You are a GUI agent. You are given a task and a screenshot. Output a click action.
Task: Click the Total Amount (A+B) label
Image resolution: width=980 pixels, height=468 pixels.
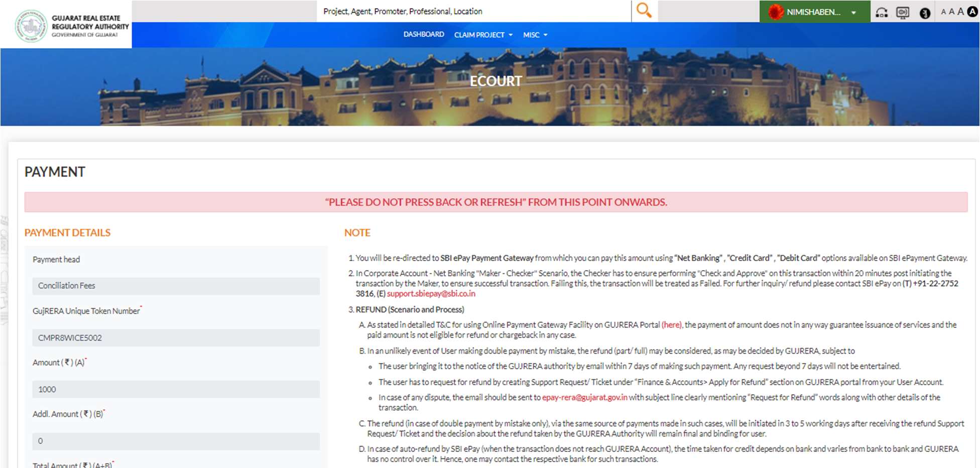(x=72, y=465)
